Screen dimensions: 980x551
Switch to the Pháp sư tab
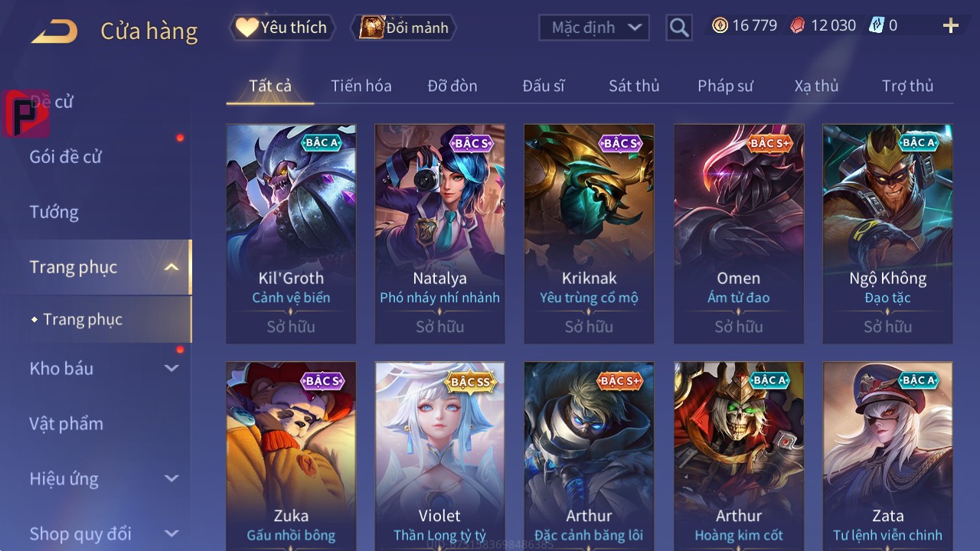pos(725,86)
